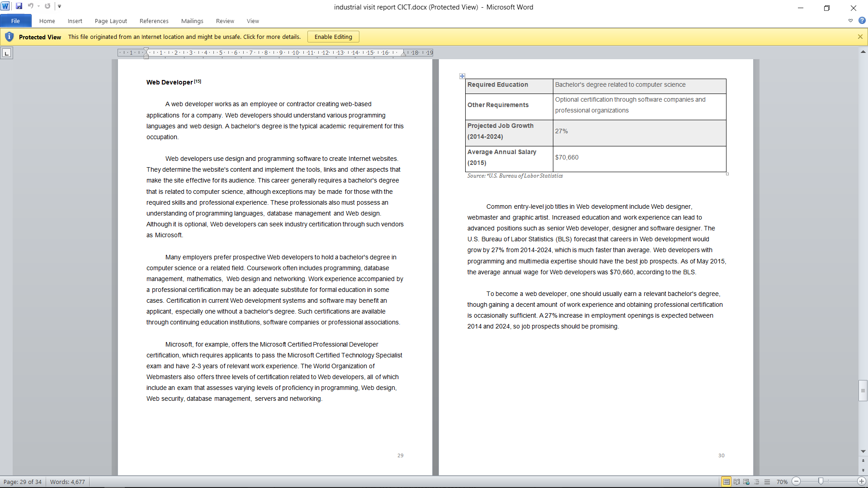Click the Save icon in Quick Access
The image size is (868, 488).
coord(19,6)
